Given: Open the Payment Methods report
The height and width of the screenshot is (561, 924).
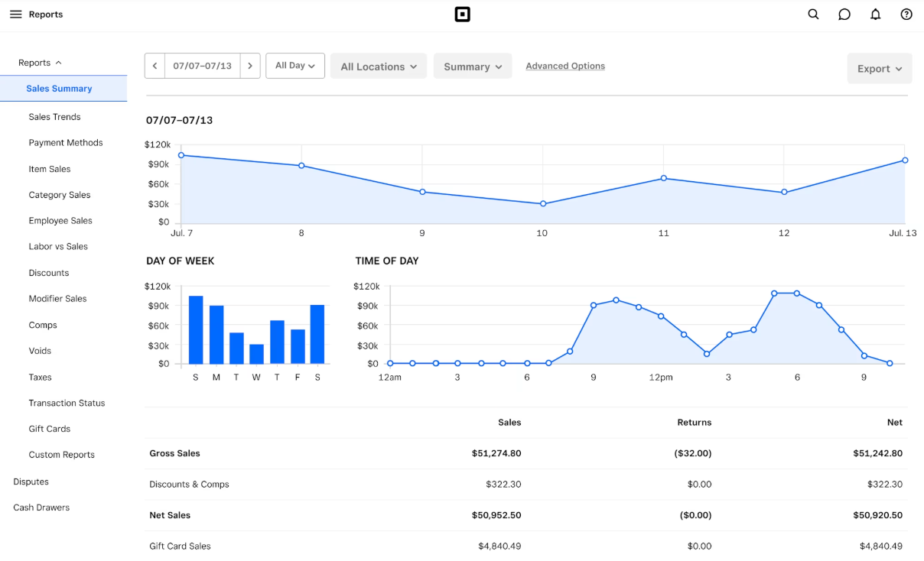Looking at the screenshot, I should [x=66, y=143].
